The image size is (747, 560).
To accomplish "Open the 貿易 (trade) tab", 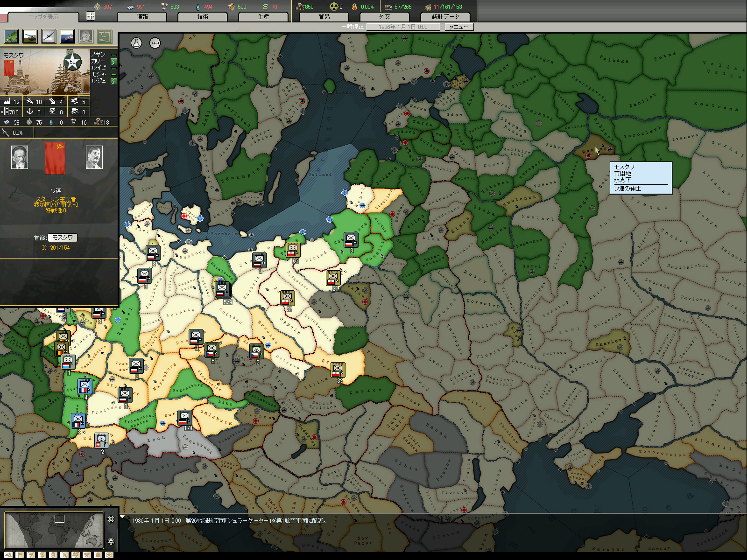I will (x=324, y=17).
